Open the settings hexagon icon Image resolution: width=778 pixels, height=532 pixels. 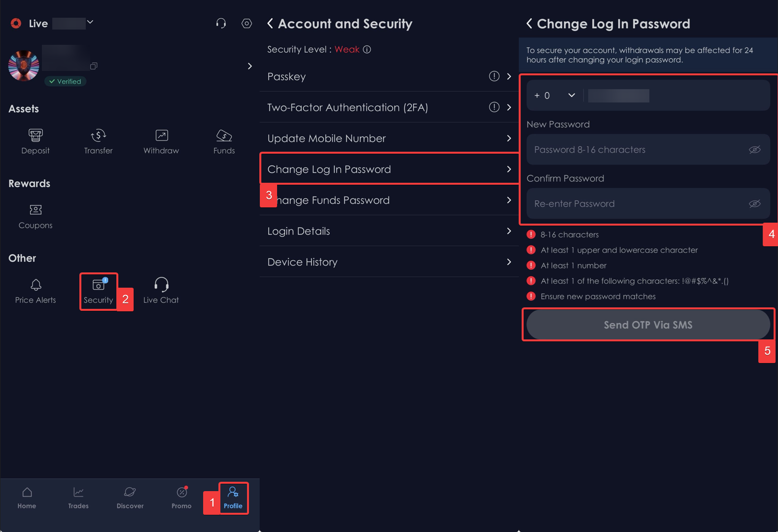tap(247, 23)
